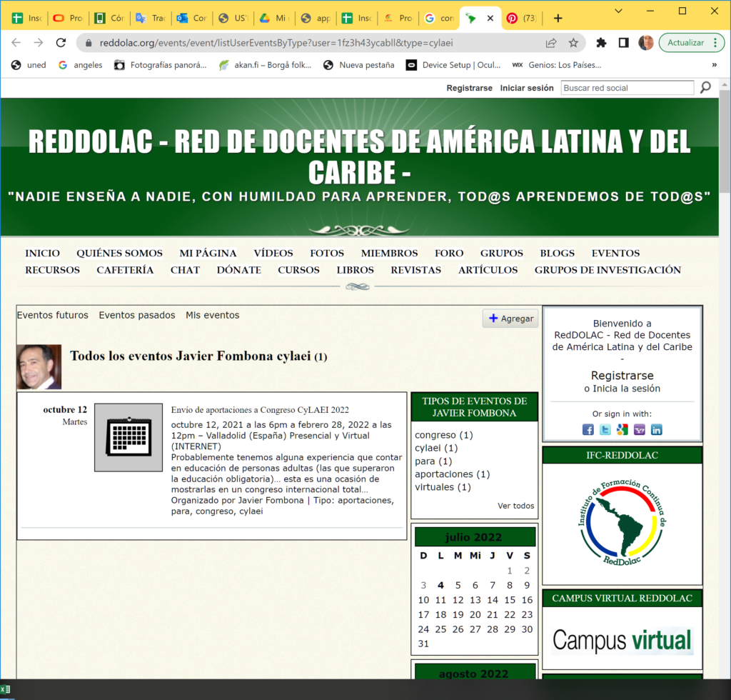Click the Agregar event button
The width and height of the screenshot is (731, 700).
pos(510,319)
